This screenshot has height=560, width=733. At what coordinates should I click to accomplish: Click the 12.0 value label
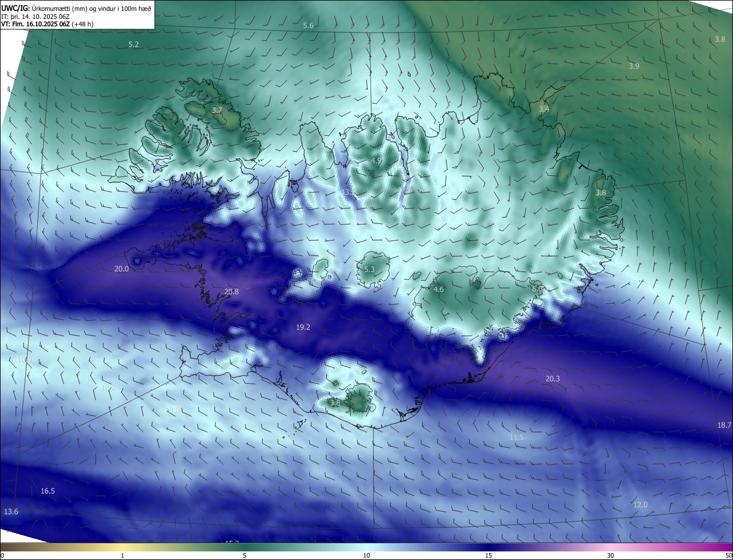(640, 505)
